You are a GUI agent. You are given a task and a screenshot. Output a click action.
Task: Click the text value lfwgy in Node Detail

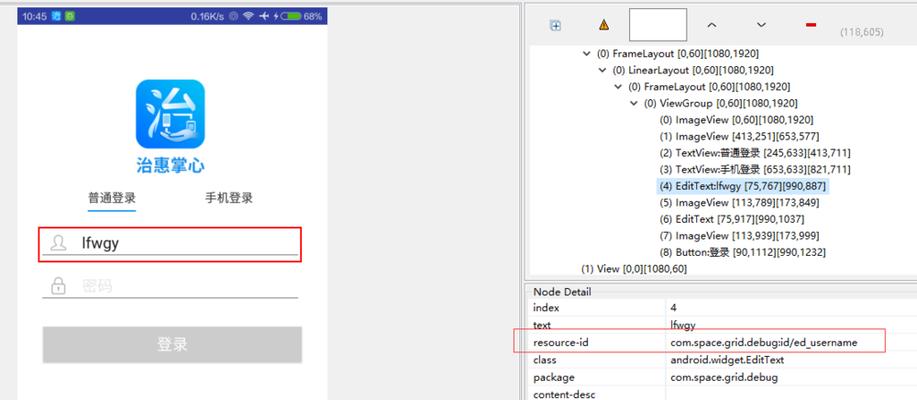[x=683, y=325]
